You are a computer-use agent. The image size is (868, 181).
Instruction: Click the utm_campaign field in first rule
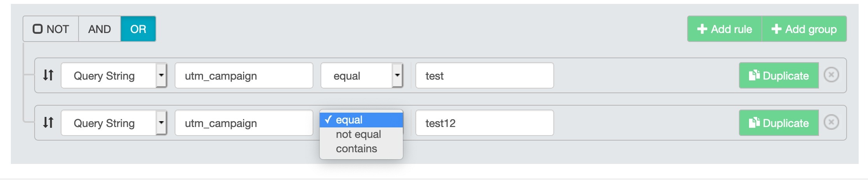tap(244, 75)
